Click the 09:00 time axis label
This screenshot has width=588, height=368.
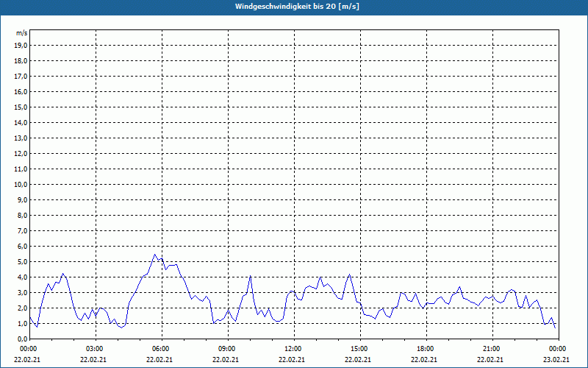(x=229, y=349)
